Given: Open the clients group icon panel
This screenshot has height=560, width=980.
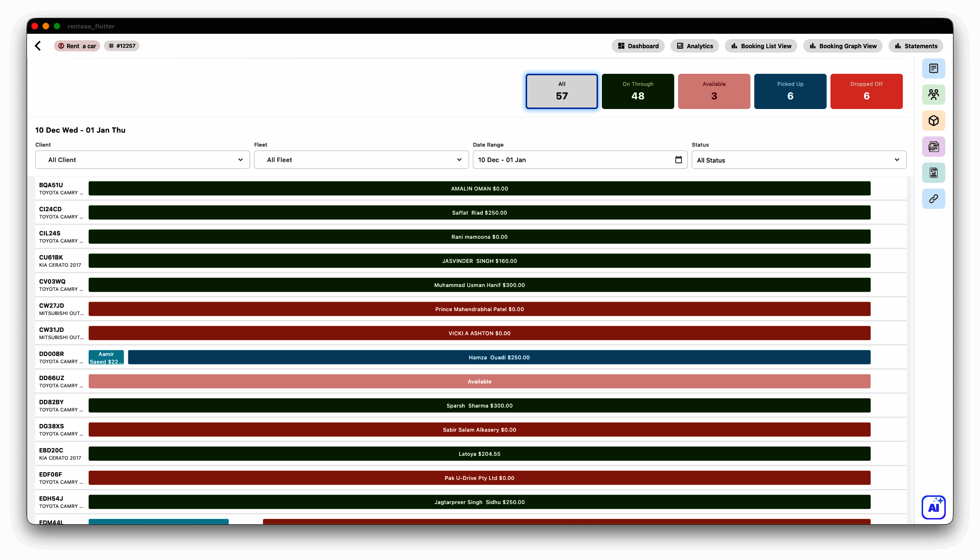Looking at the screenshot, I should pos(933,95).
